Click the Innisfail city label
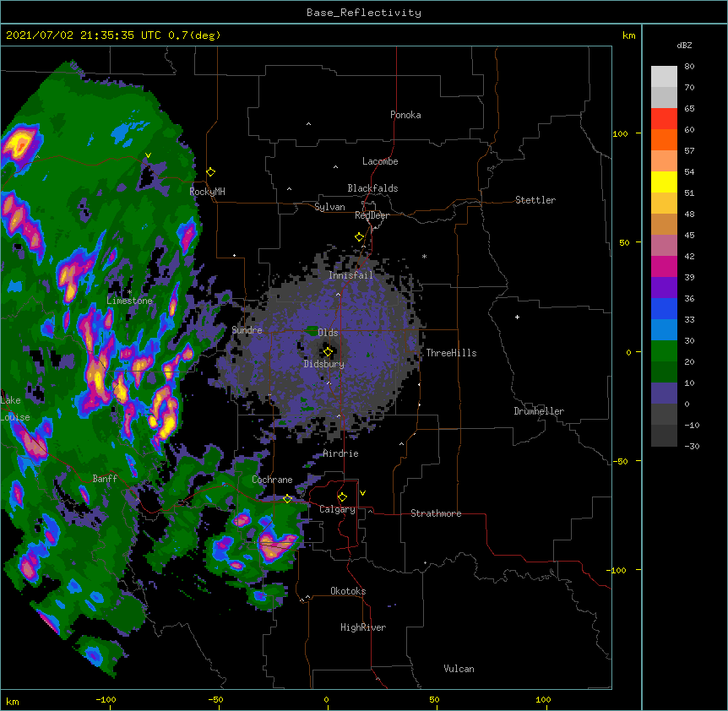The width and height of the screenshot is (728, 711). 350,275
